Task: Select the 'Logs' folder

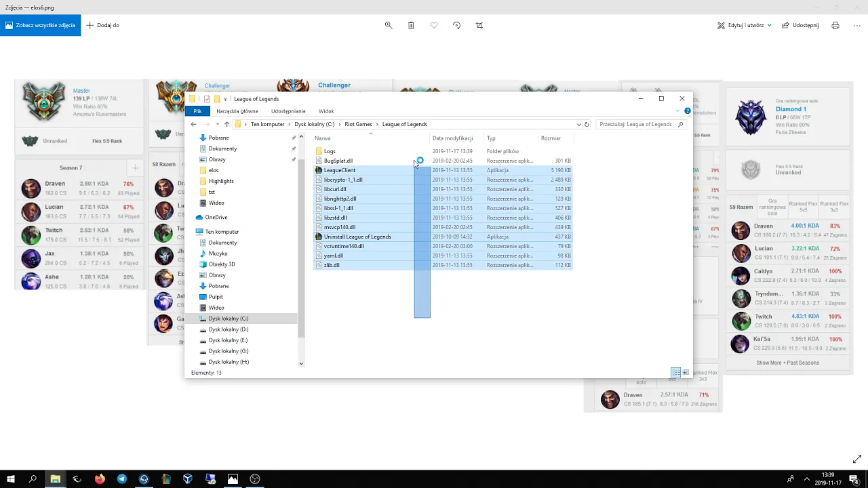Action: pyautogui.click(x=330, y=151)
